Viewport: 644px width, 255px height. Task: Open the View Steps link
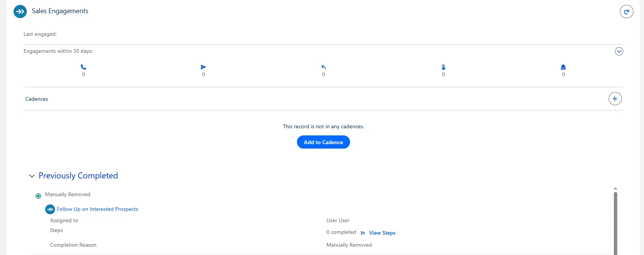[x=382, y=233]
